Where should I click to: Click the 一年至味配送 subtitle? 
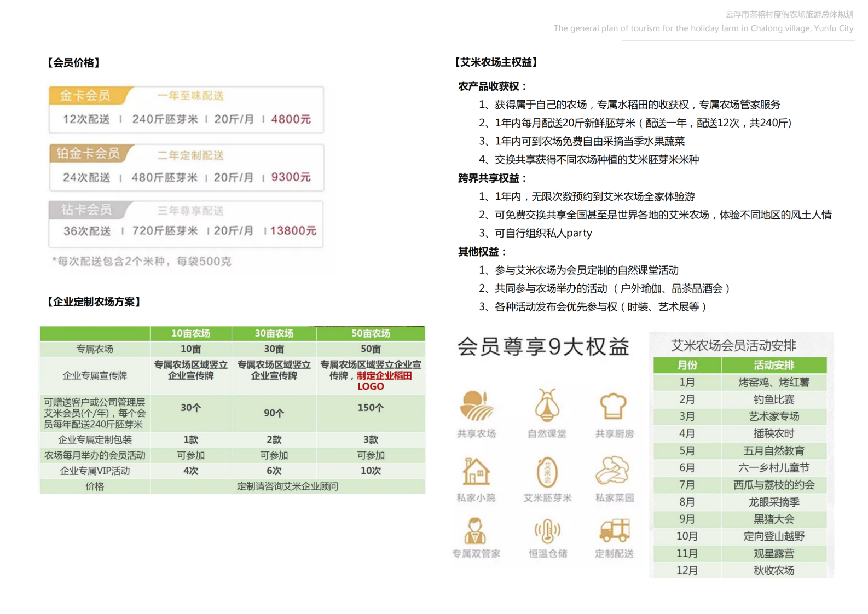[x=190, y=96]
